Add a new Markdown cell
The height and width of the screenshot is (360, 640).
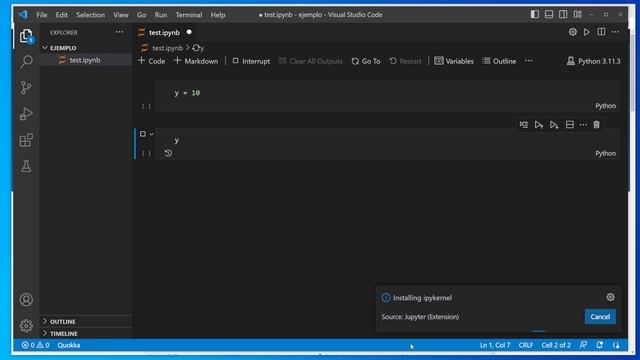tap(196, 61)
